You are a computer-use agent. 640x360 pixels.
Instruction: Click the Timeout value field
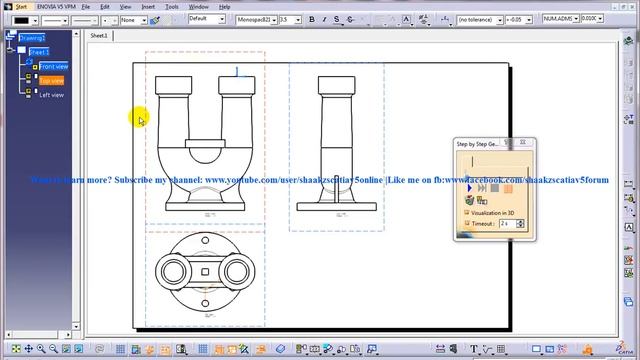tap(508, 223)
